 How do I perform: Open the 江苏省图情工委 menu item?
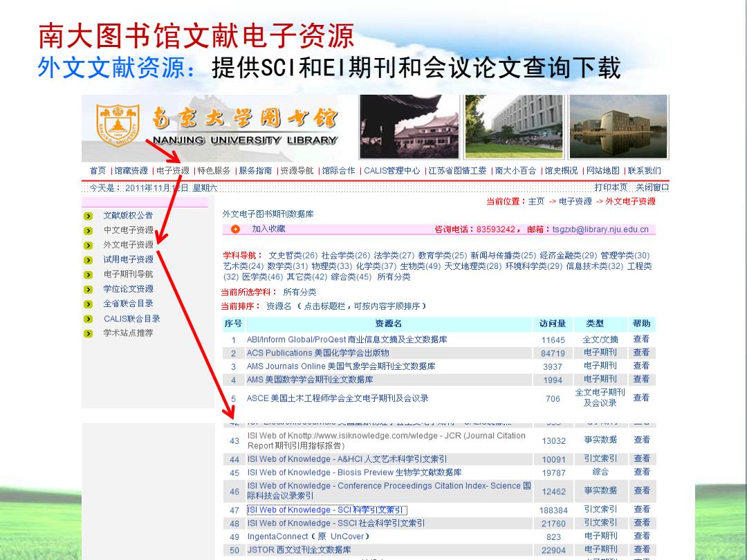tap(457, 171)
